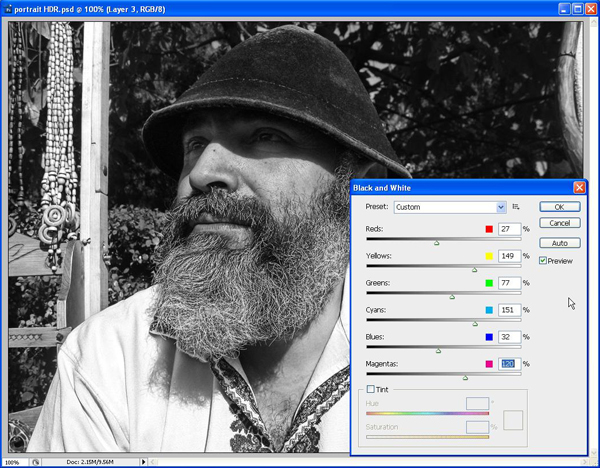Screen dimensions: 600x468
Task: Click the Cyans value field showing 151
Action: pyautogui.click(x=509, y=310)
